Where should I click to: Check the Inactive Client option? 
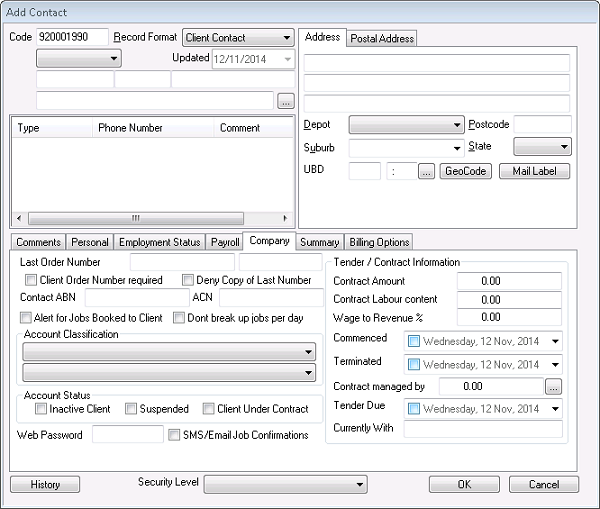tap(41, 409)
